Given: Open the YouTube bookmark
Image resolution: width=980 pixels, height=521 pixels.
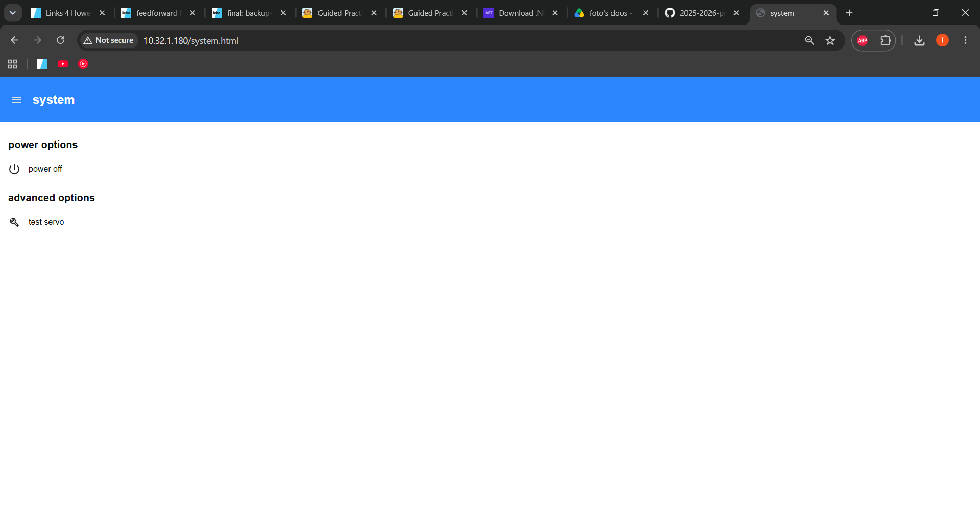Looking at the screenshot, I should coord(63,64).
